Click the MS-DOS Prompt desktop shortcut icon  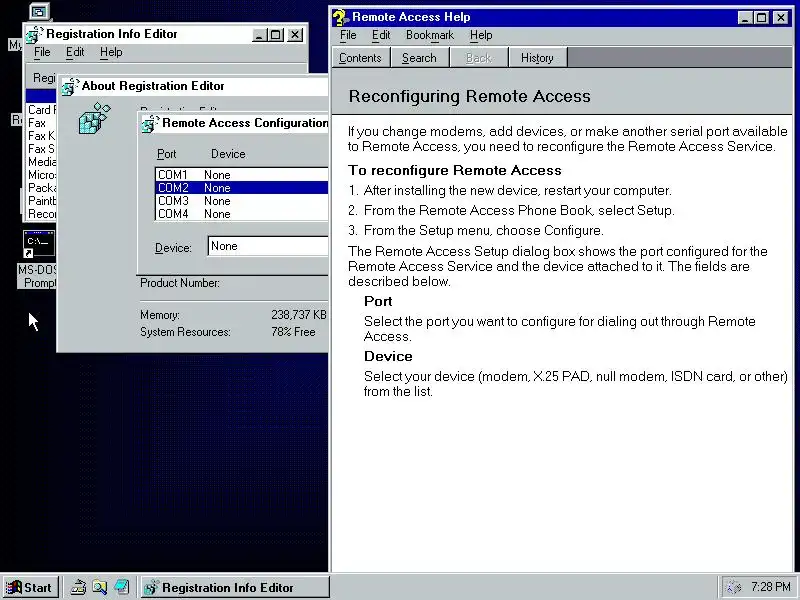click(x=39, y=244)
